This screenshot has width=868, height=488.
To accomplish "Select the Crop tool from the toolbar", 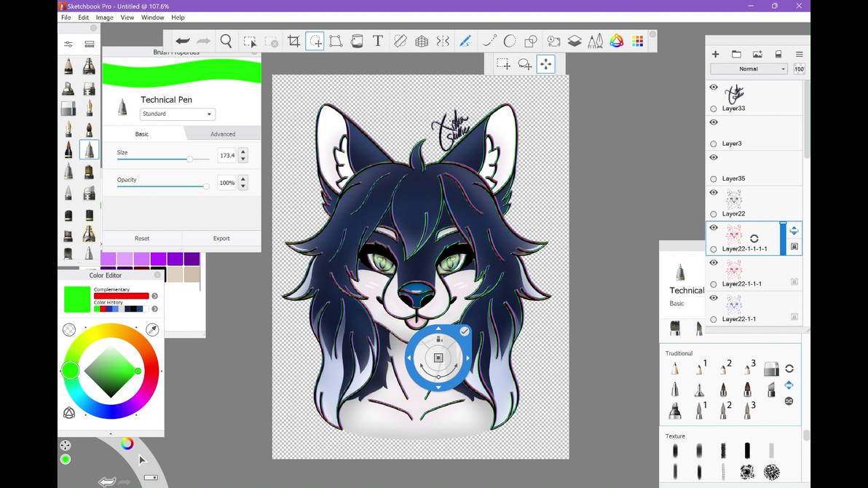I will (x=294, y=41).
